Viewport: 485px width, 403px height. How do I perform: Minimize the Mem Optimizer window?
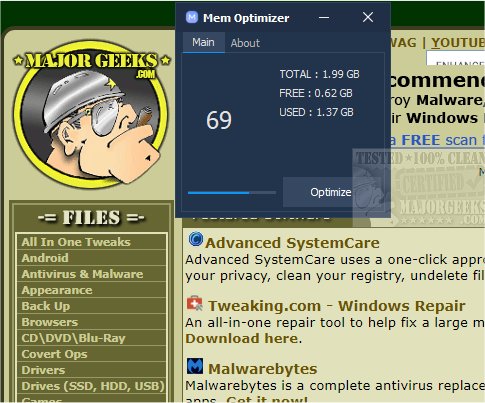coord(324,18)
